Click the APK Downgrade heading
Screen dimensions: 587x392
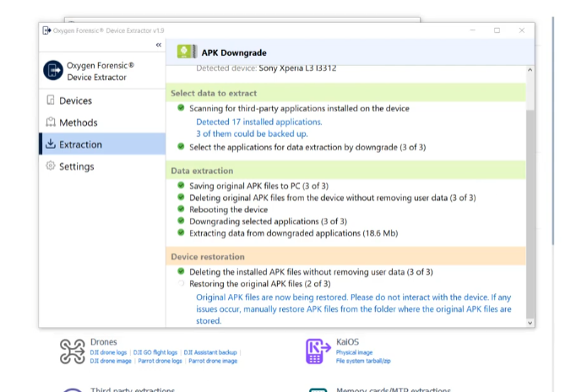tap(234, 52)
